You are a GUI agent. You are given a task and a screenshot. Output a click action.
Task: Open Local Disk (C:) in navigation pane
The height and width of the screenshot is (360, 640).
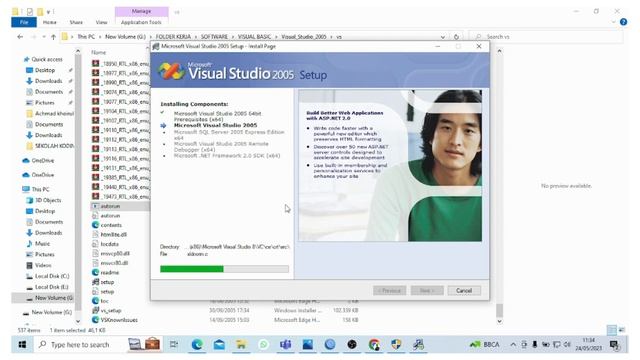[x=52, y=276]
